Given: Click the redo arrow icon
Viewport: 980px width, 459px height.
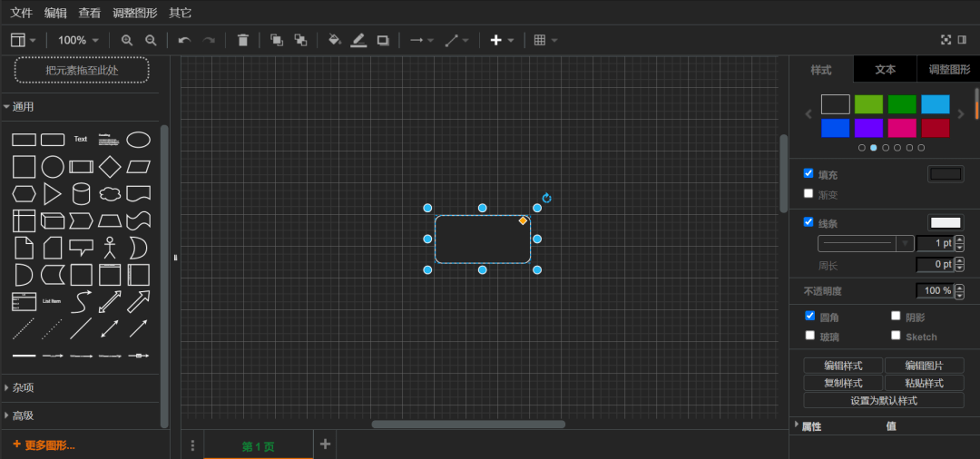Looking at the screenshot, I should tap(209, 41).
